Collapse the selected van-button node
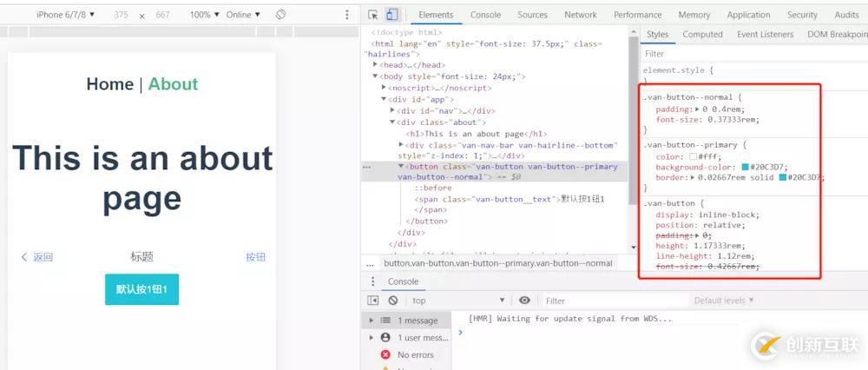The image size is (868, 370). pyautogui.click(x=401, y=166)
